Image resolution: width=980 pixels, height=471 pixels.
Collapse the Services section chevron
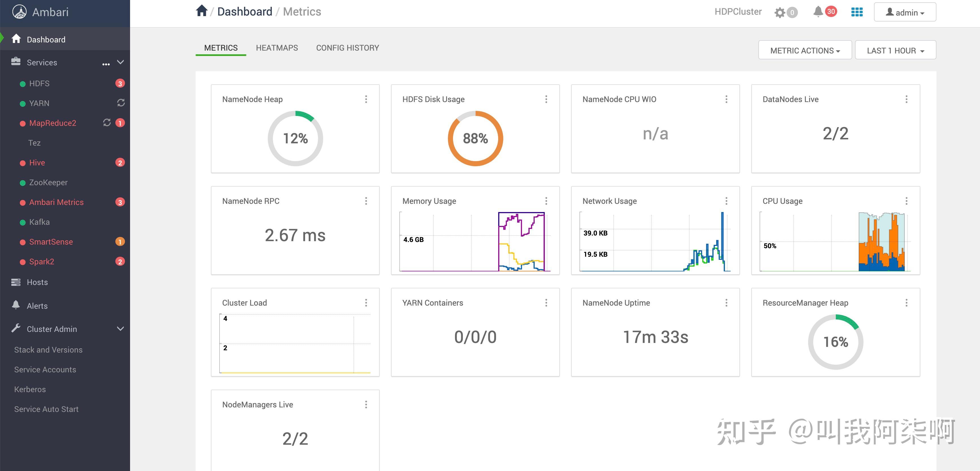(x=120, y=62)
